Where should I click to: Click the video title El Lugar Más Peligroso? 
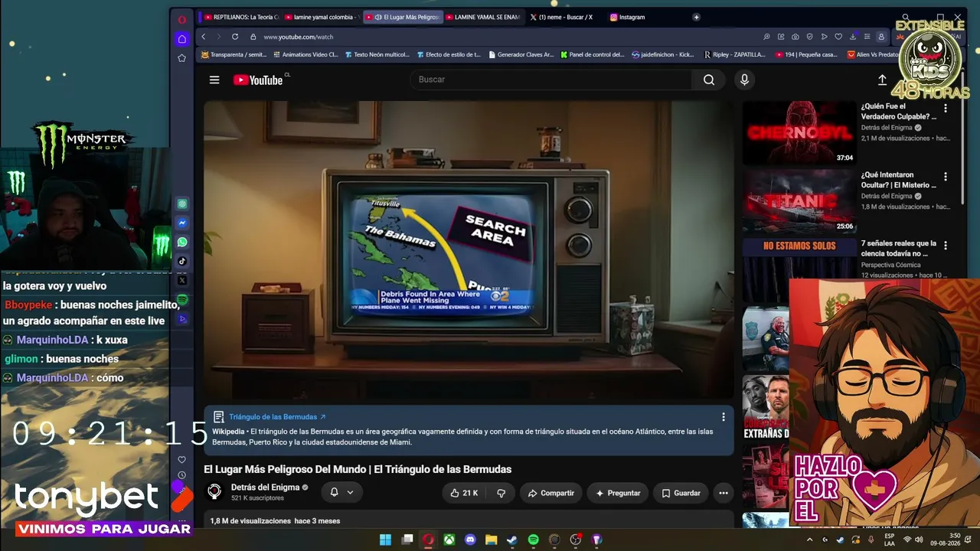pos(358,469)
